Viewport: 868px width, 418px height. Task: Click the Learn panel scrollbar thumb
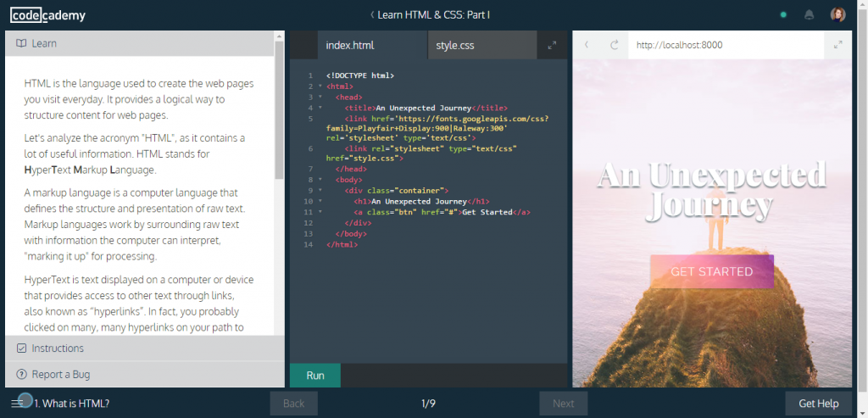click(279, 109)
